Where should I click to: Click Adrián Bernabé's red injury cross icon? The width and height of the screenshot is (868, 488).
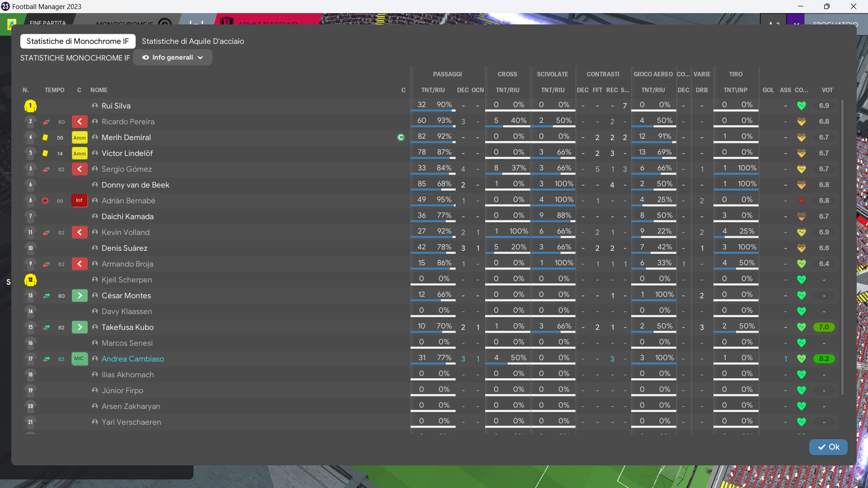pyautogui.click(x=45, y=201)
